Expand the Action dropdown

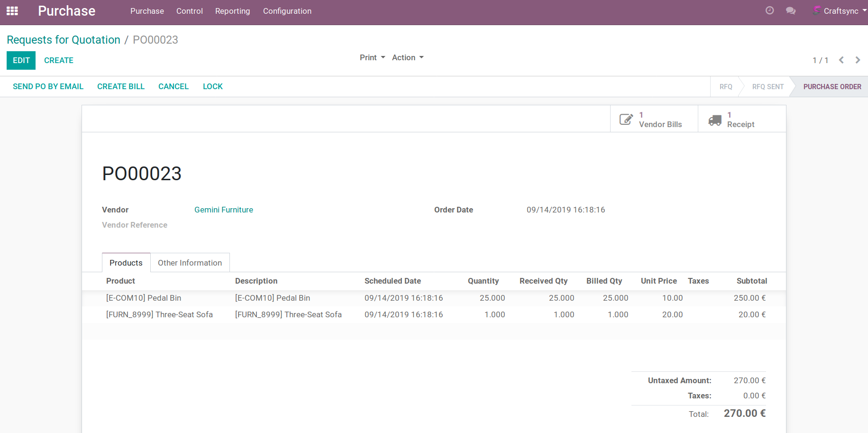pyautogui.click(x=408, y=57)
